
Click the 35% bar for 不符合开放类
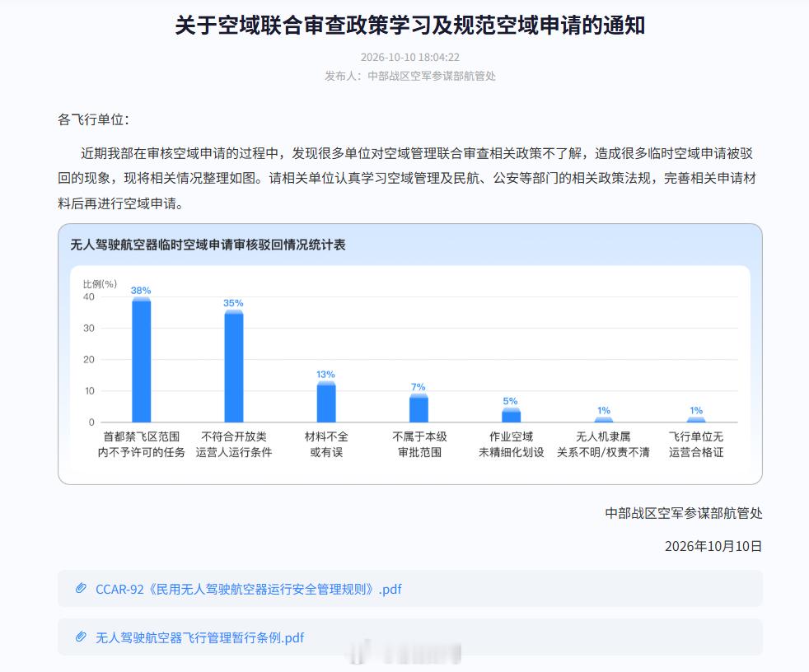[234, 366]
